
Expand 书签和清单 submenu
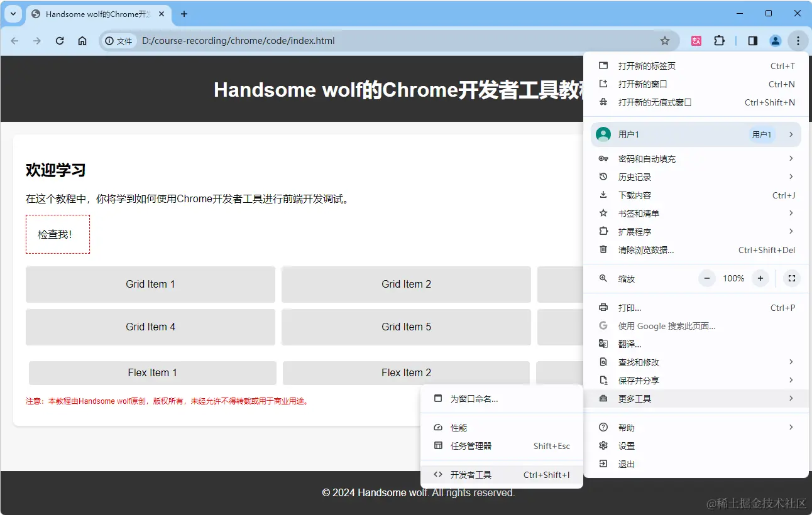pyautogui.click(x=696, y=214)
